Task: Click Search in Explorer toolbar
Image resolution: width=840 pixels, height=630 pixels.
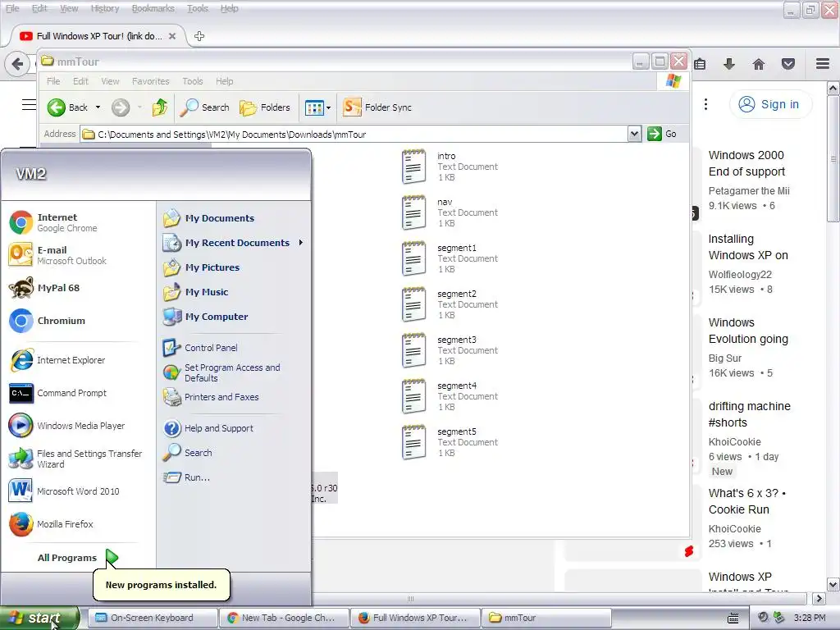Action: point(204,107)
